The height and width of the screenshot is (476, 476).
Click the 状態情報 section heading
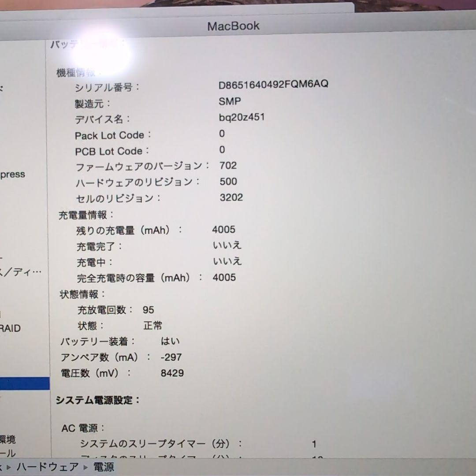[82, 294]
